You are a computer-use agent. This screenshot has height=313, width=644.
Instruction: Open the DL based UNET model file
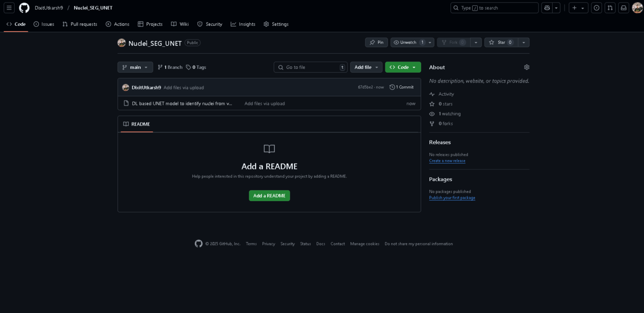click(x=182, y=104)
